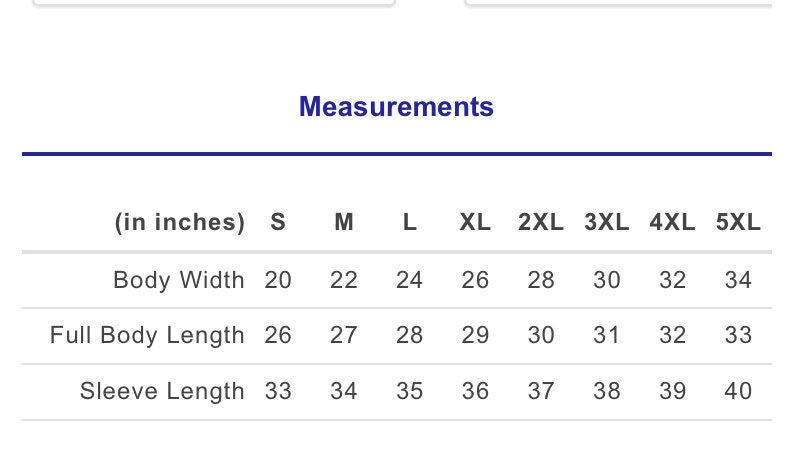Click the 3XL size column header

click(607, 223)
